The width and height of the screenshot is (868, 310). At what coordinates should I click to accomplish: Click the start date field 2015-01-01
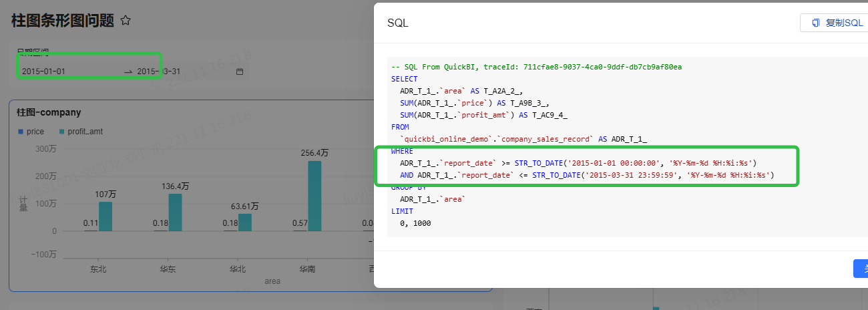(x=44, y=71)
